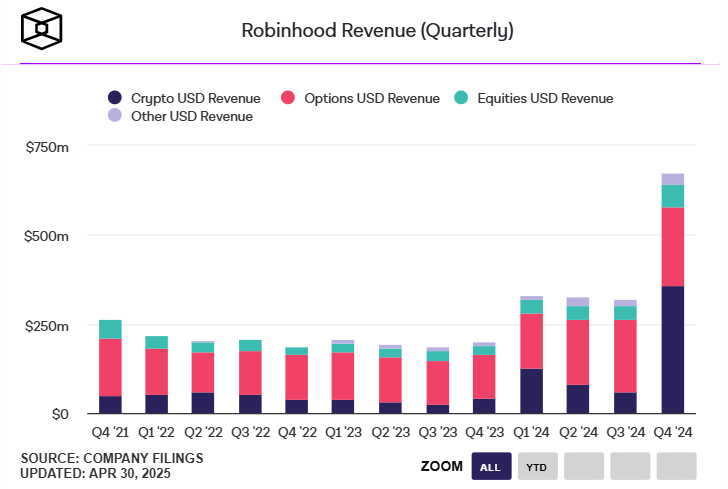Click lavender Other revenue legend dot
This screenshot has width=728, height=489.
tap(115, 115)
